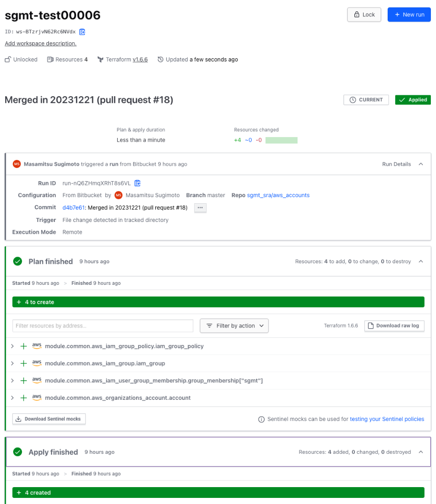Click MS avatar beside triggered a run
Screen dimensions: 436x504
click(x=17, y=164)
